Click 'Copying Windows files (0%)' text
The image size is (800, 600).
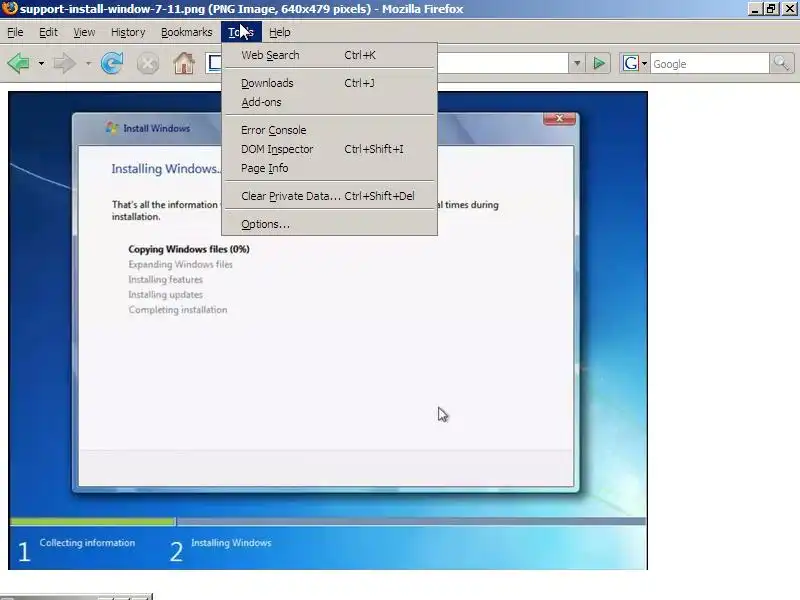click(189, 249)
